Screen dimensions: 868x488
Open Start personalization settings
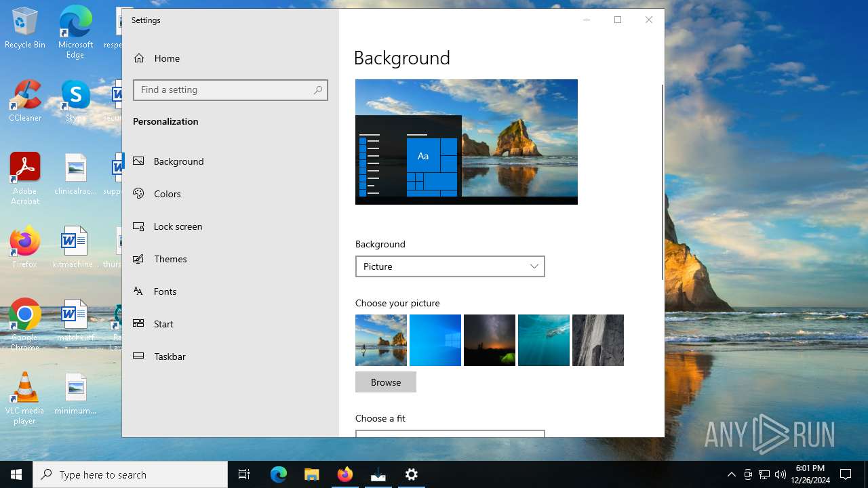coord(230,324)
